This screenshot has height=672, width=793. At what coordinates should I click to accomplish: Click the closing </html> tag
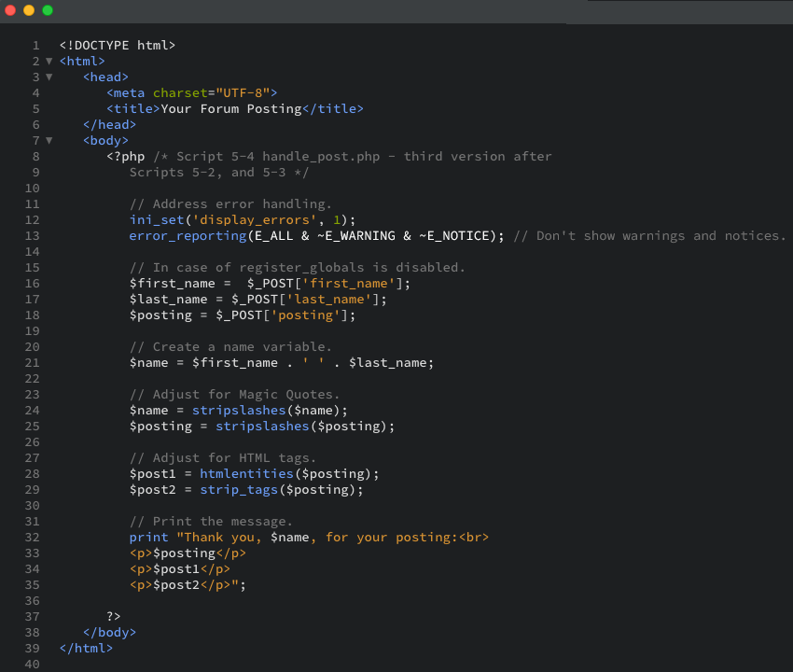[x=86, y=649]
